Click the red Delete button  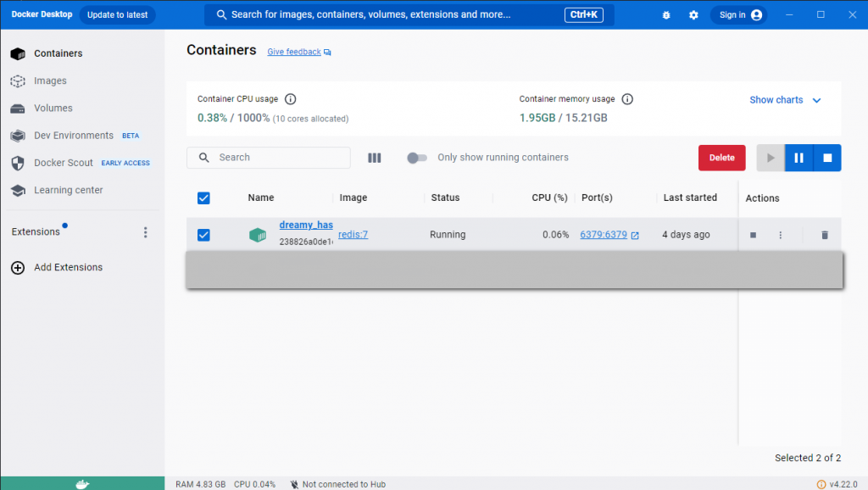coord(722,158)
